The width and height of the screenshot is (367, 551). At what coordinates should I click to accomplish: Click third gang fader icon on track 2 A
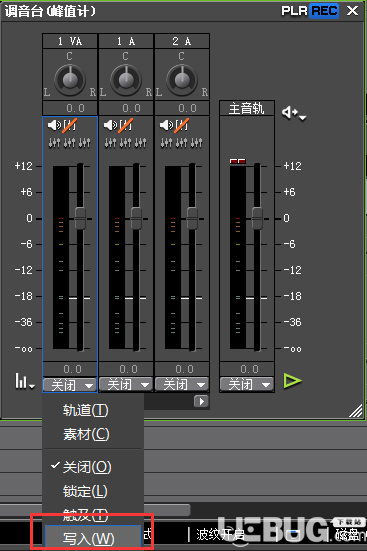(x=196, y=143)
